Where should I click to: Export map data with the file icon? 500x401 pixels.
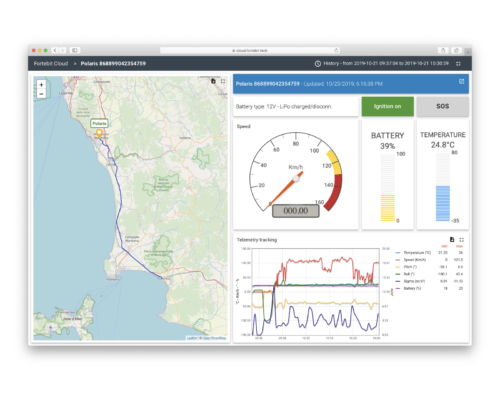pyautogui.click(x=213, y=81)
